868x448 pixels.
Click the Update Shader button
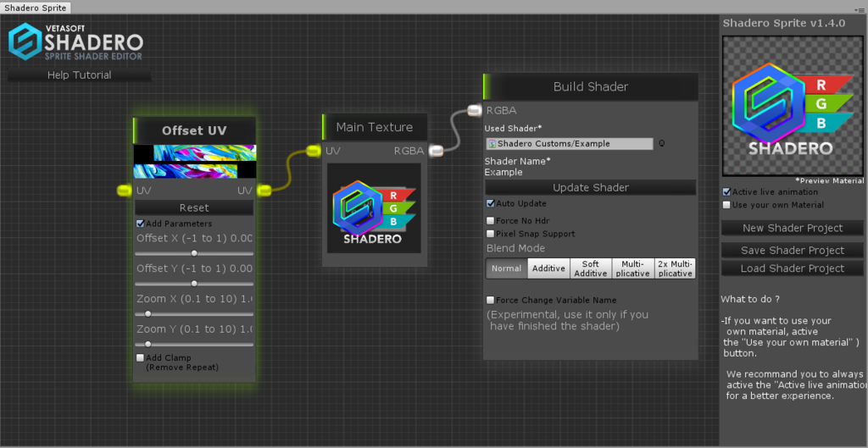click(x=591, y=187)
